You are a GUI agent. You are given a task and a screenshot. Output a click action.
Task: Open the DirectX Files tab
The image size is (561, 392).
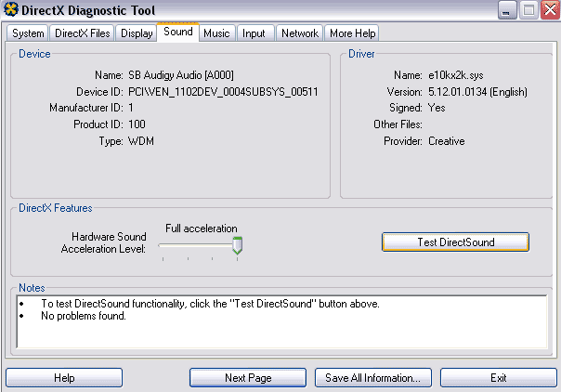click(x=82, y=33)
